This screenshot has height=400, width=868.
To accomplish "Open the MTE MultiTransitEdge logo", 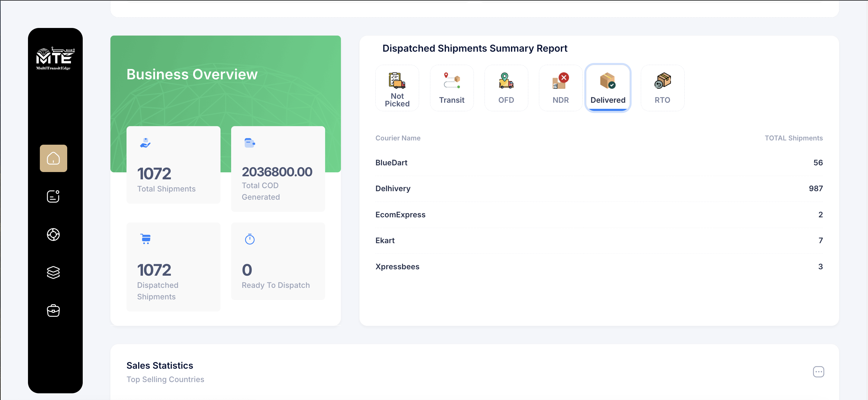I will pyautogui.click(x=55, y=58).
